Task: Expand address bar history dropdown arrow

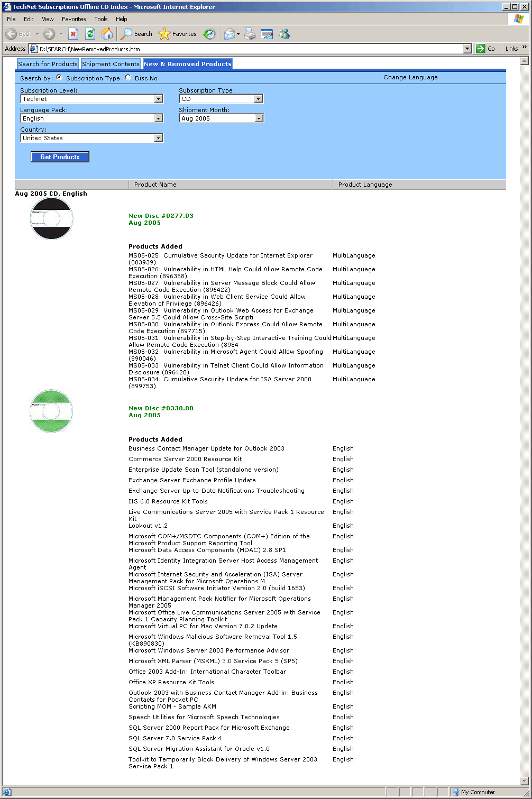Action: 467,49
